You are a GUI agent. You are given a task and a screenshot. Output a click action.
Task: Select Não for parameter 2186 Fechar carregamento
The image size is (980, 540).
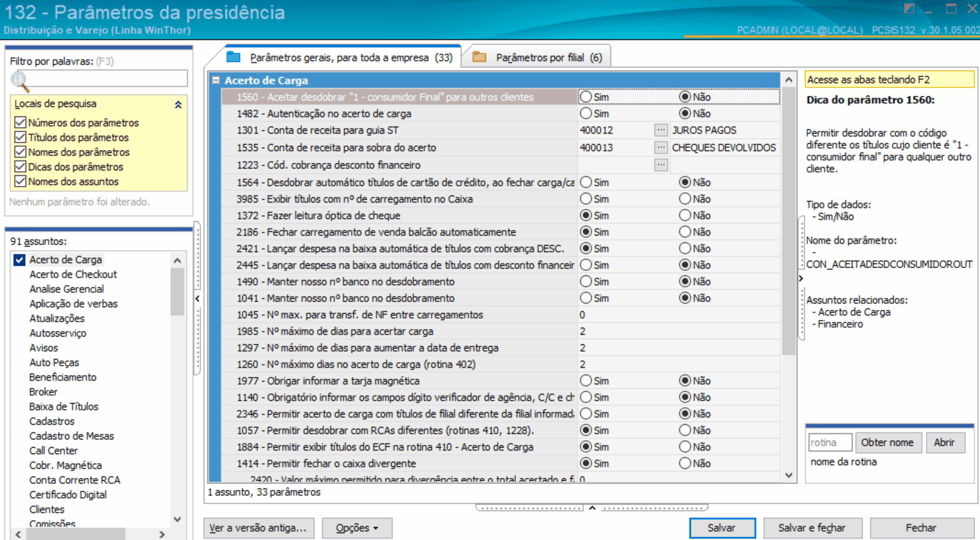pos(685,232)
